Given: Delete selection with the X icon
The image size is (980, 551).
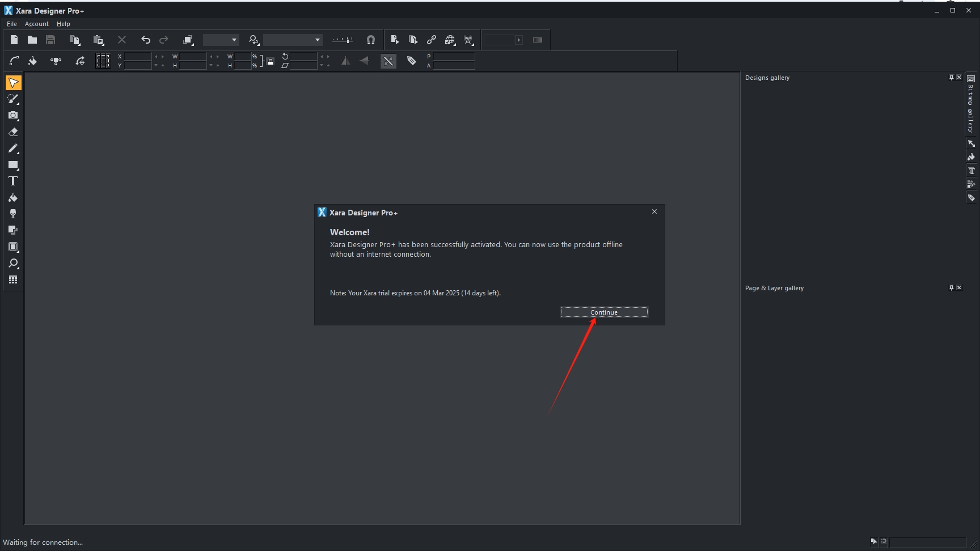Looking at the screenshot, I should [122, 40].
